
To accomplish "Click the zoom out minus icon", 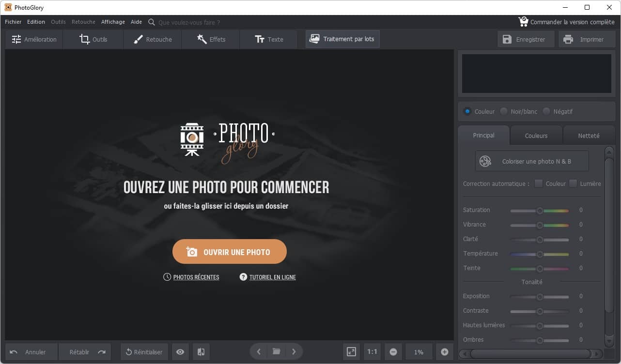I will pos(393,352).
